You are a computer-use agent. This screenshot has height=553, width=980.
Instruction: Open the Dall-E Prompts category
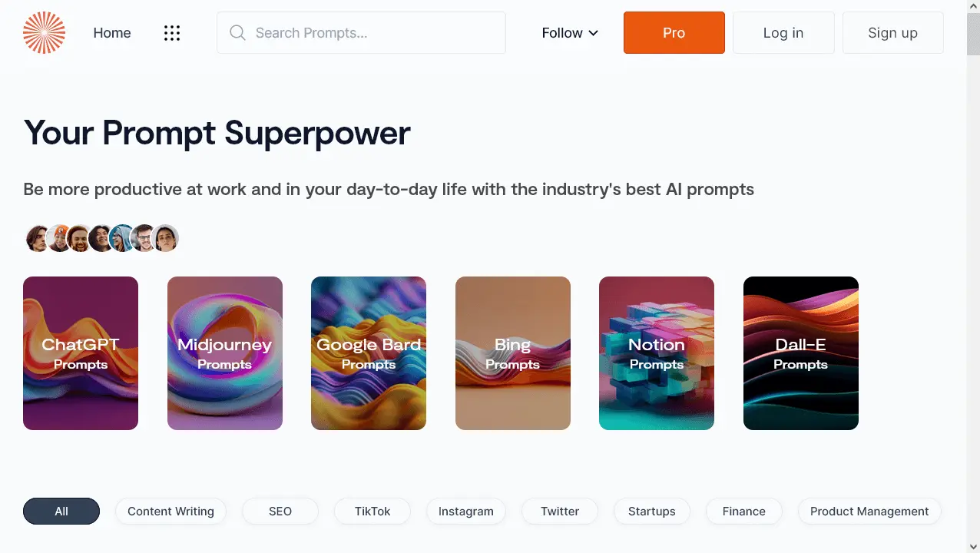800,353
